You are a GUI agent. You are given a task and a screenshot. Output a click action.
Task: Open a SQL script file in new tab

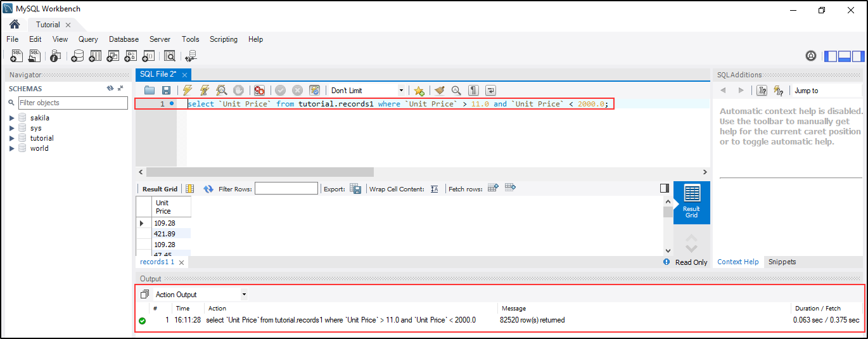35,56
